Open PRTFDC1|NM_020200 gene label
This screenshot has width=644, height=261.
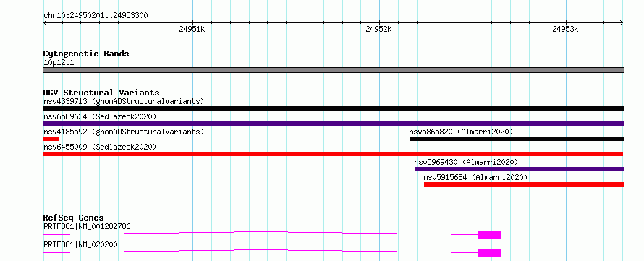pyautogui.click(x=80, y=244)
